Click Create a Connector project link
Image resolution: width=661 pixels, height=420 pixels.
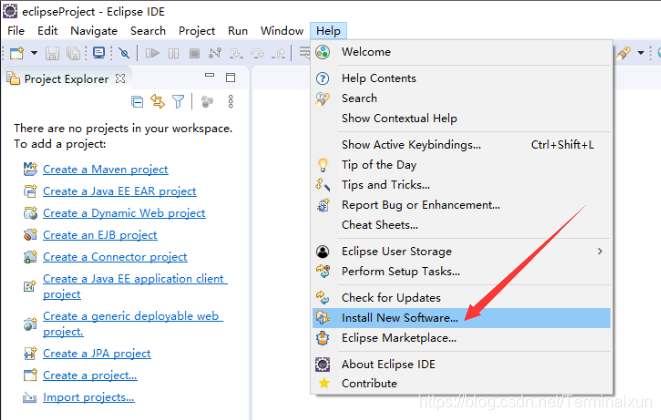[x=115, y=257]
